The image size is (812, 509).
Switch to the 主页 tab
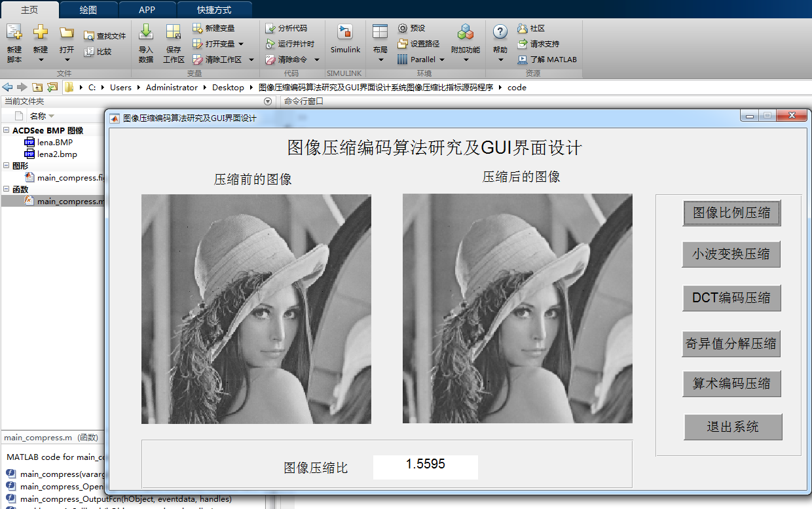tap(29, 10)
